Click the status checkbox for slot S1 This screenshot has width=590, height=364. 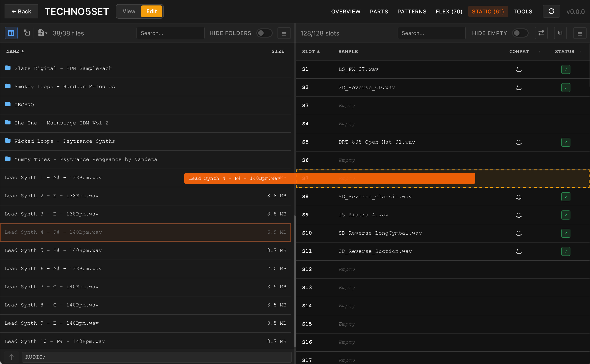pos(566,69)
